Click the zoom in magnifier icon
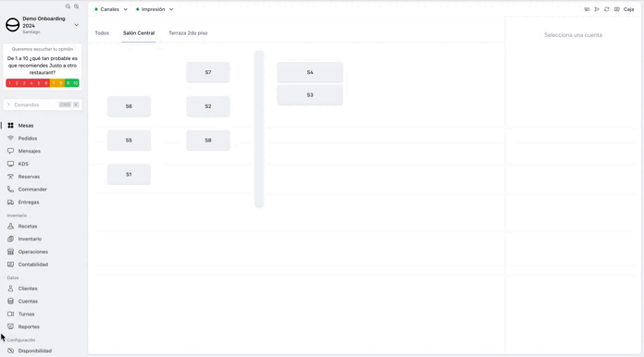This screenshot has width=644, height=357. pyautogui.click(x=77, y=6)
